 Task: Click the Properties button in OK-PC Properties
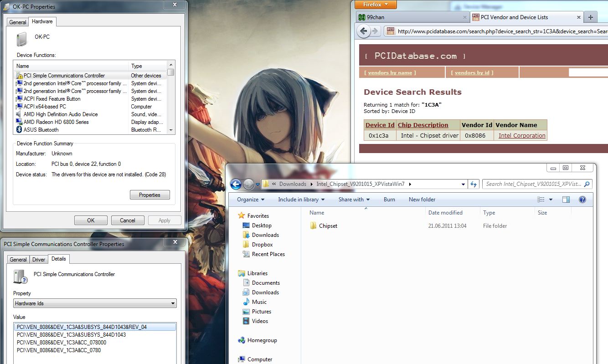[x=150, y=195]
